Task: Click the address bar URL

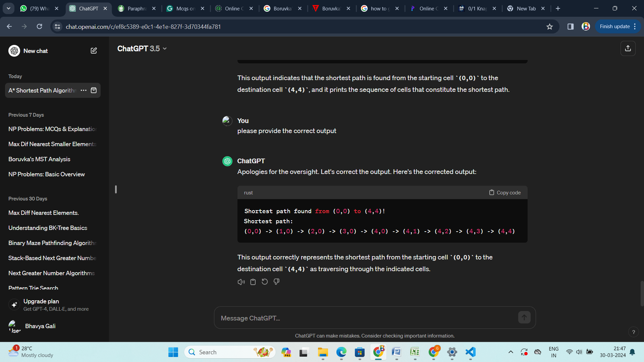Action: [143, 26]
